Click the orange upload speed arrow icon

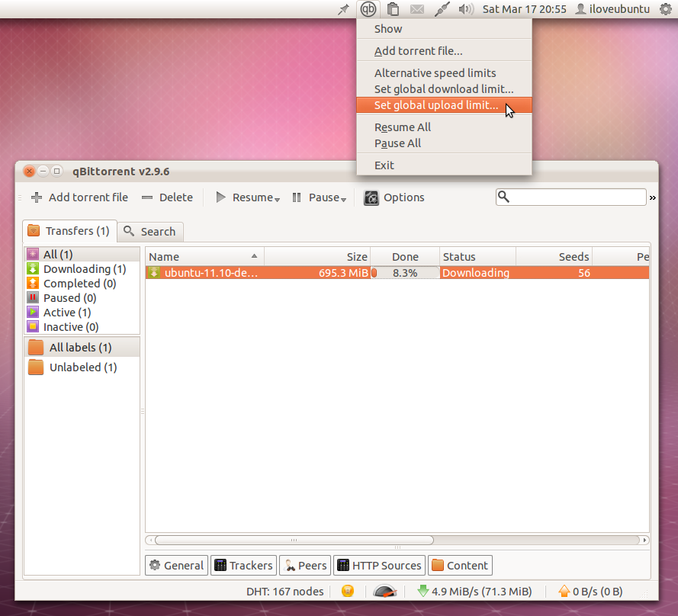[564, 591]
